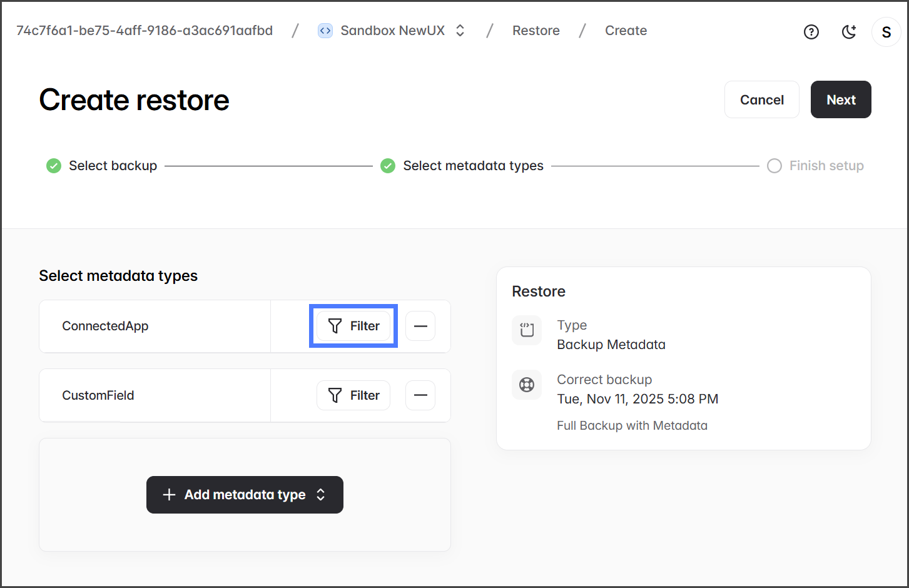Expand the Sandbox NewUX environment switcher

pyautogui.click(x=460, y=31)
